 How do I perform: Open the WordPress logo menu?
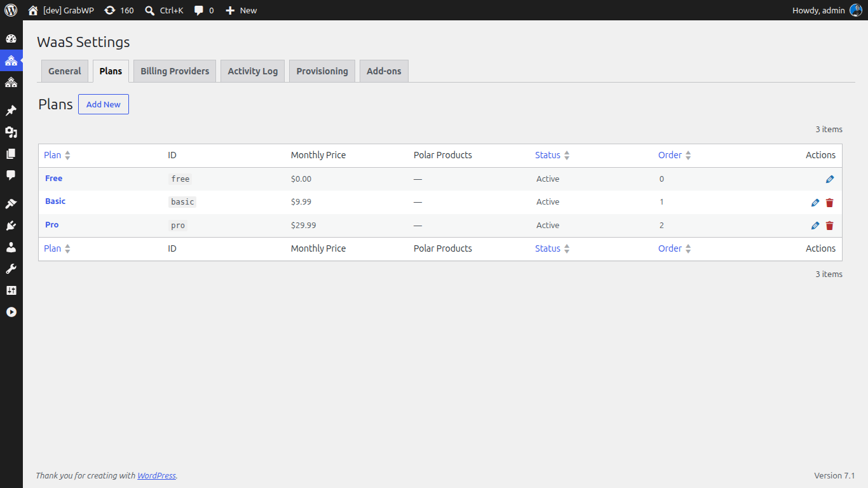click(11, 10)
